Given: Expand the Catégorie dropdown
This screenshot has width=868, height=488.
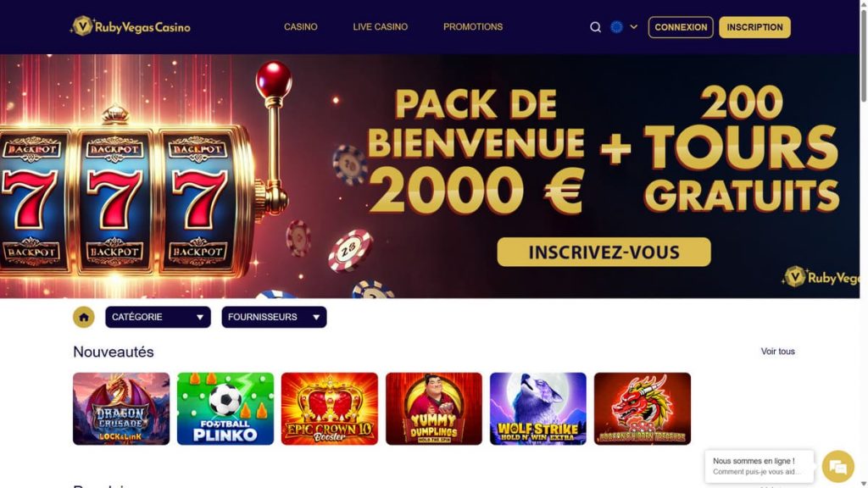Looking at the screenshot, I should pos(158,317).
